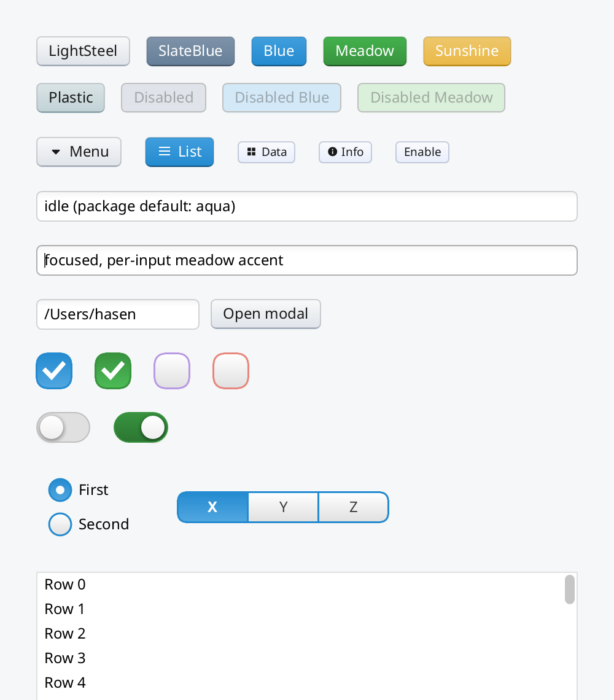
Task: Turn on the gray toggle switch
Action: (x=63, y=427)
